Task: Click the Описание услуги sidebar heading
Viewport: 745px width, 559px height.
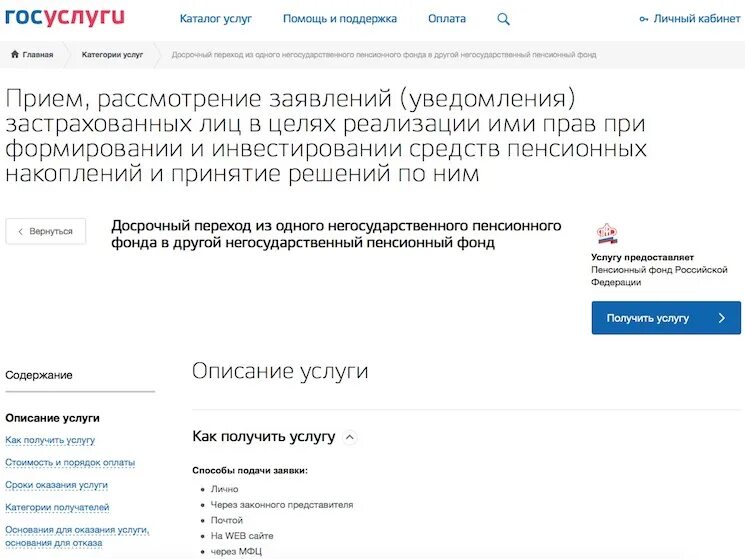Action: coord(52,418)
